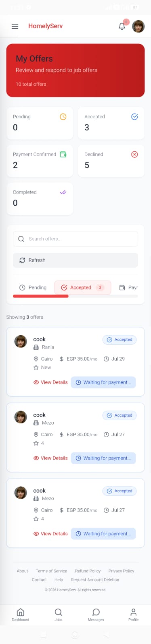Click in the Search offers field
Screen dimensions: 151x644
tap(75, 239)
